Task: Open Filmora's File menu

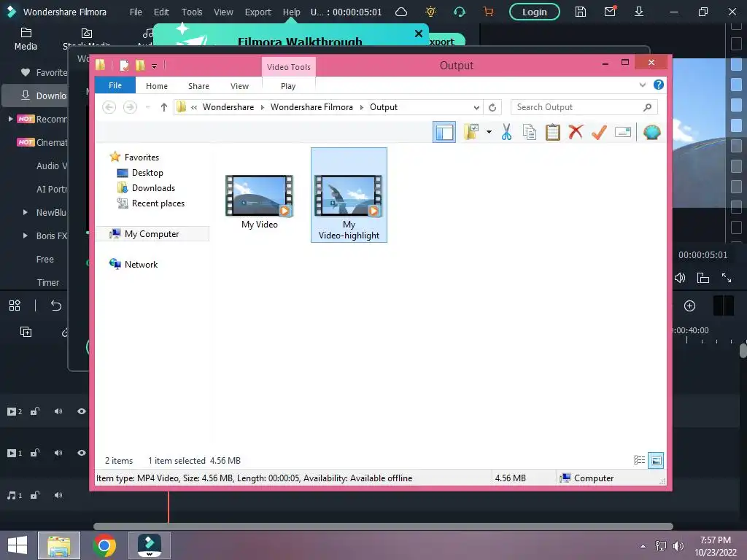Action: pyautogui.click(x=136, y=12)
